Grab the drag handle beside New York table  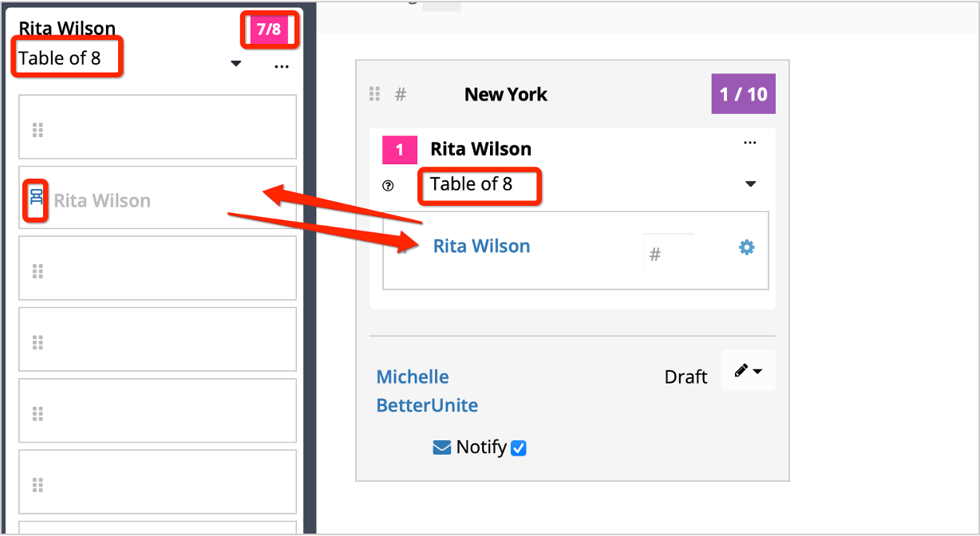pos(374,94)
